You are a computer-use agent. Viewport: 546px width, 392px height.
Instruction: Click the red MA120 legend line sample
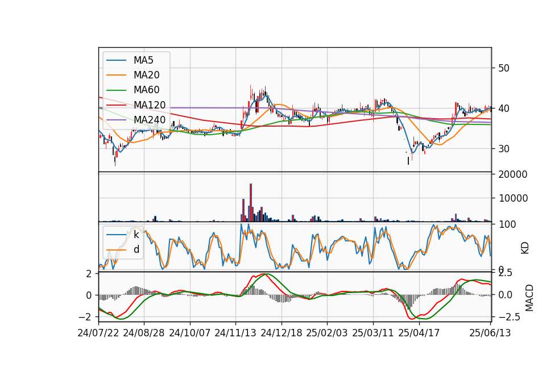[116, 105]
